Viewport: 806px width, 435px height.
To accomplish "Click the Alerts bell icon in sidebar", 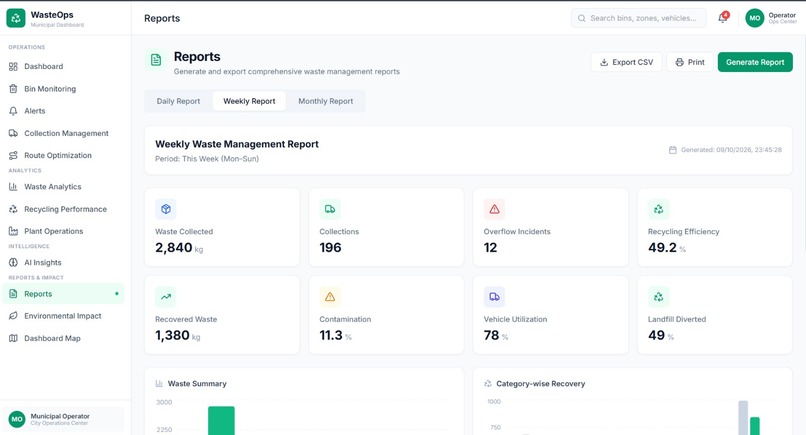I will [x=13, y=111].
